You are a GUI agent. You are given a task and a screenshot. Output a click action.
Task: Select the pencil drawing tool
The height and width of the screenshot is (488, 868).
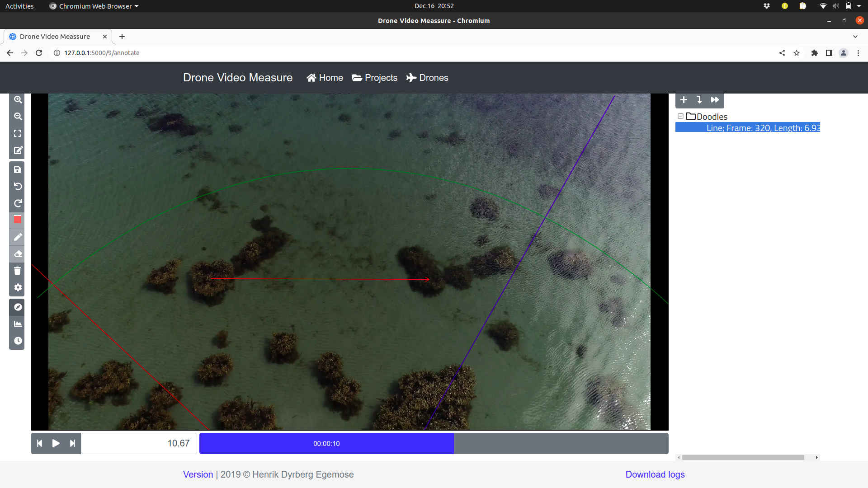coord(18,237)
